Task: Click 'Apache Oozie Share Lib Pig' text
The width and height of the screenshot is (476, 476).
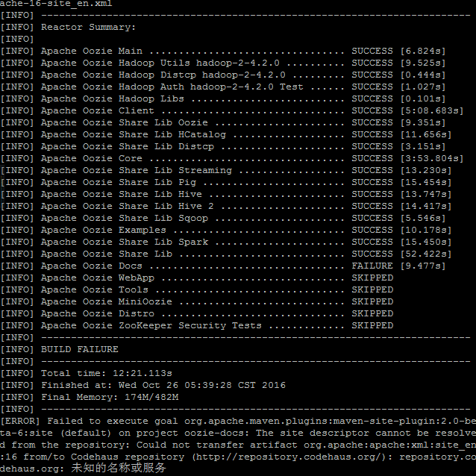Action: point(119,183)
